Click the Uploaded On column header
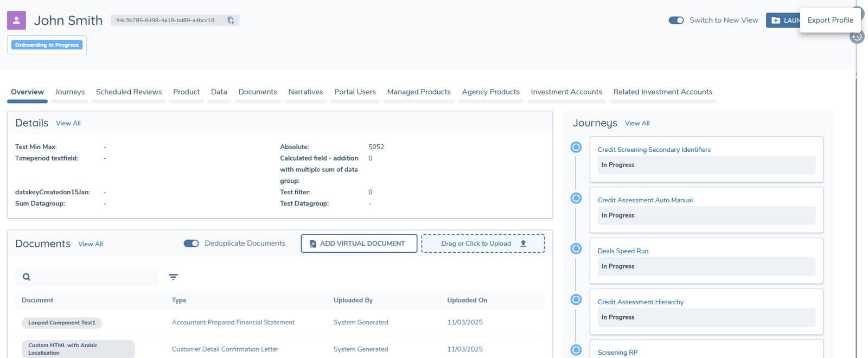Image resolution: width=868 pixels, height=358 pixels. click(467, 301)
